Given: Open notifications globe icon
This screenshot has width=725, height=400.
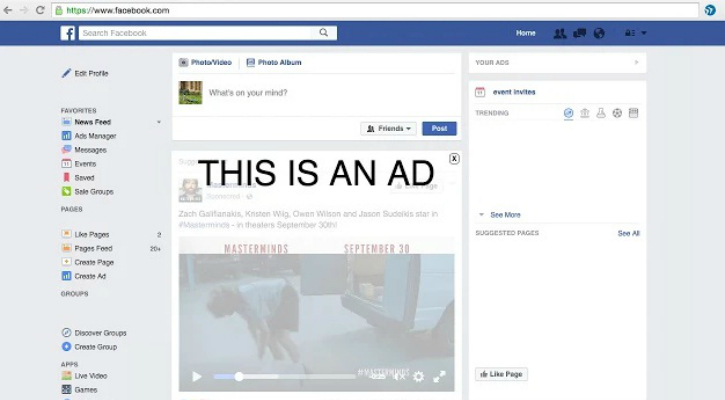Looking at the screenshot, I should (x=599, y=33).
